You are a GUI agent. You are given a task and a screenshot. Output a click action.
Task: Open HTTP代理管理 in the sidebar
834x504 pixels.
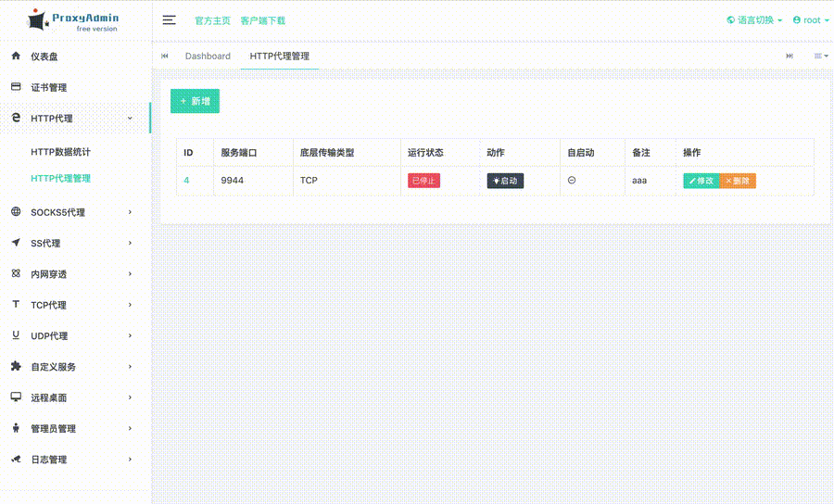(x=60, y=179)
